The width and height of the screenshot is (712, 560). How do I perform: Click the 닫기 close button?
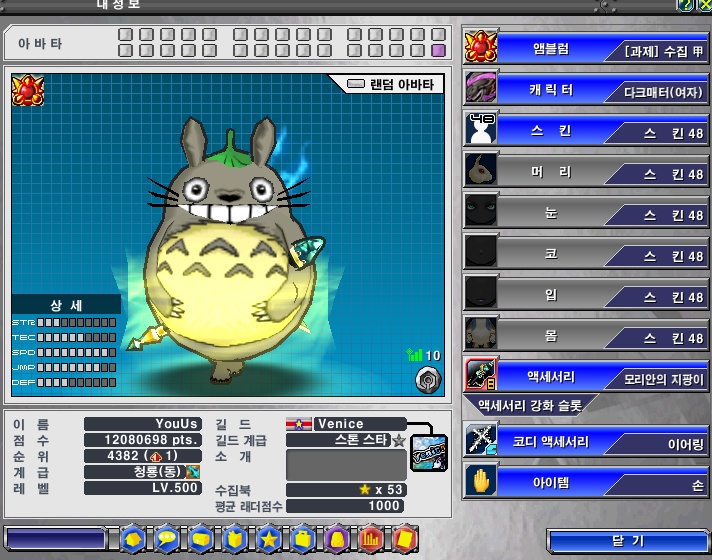click(628, 541)
